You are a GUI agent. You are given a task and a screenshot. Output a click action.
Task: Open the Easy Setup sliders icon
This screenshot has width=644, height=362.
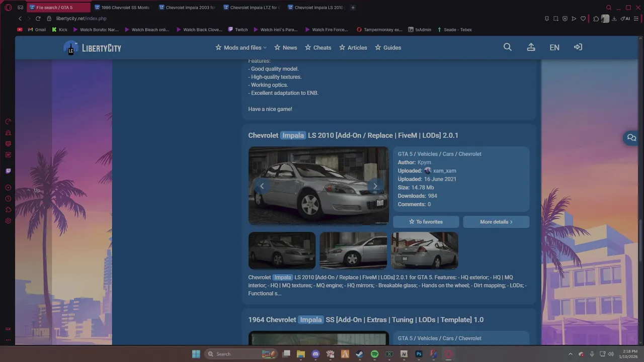coord(636,19)
